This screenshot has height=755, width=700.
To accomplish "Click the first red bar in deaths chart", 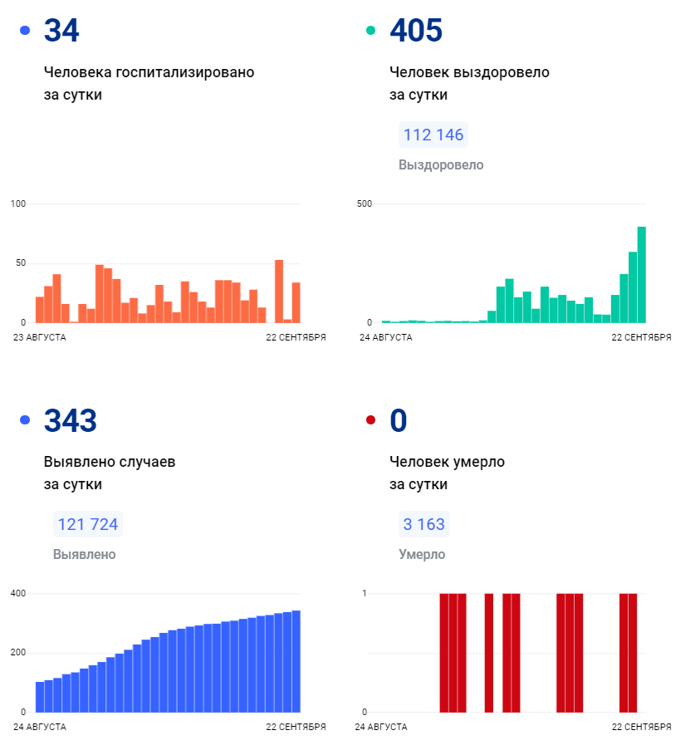I will tap(443, 652).
